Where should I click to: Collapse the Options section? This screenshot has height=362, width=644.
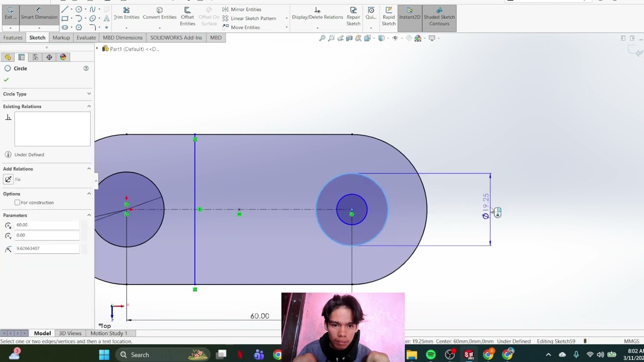click(x=89, y=194)
